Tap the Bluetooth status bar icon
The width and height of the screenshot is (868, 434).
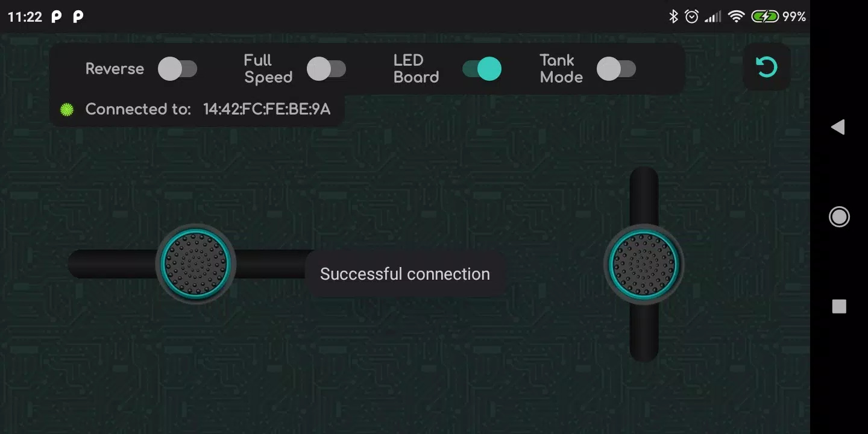pyautogui.click(x=673, y=17)
